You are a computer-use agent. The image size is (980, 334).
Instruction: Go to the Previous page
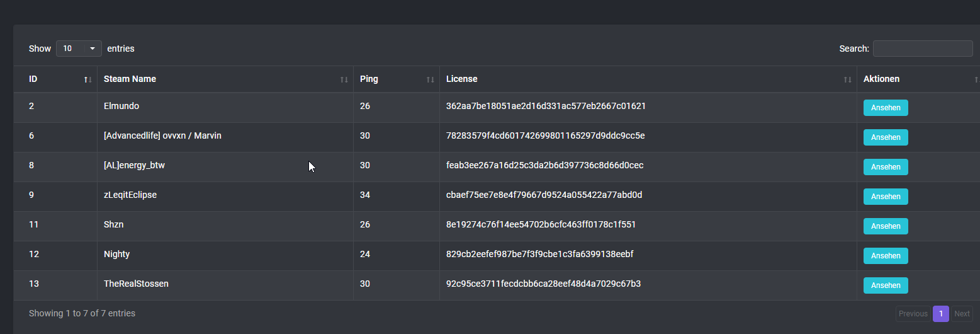tap(913, 314)
